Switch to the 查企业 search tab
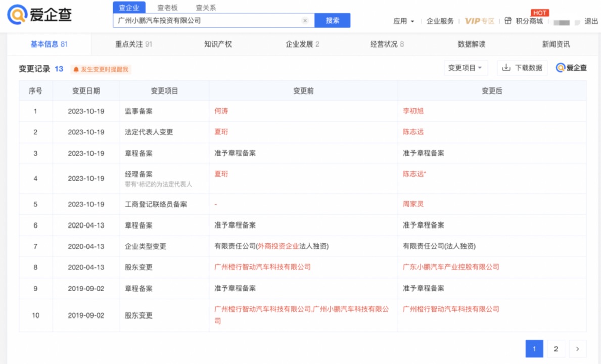Image resolution: width=601 pixels, height=364 pixels. coord(129,7)
